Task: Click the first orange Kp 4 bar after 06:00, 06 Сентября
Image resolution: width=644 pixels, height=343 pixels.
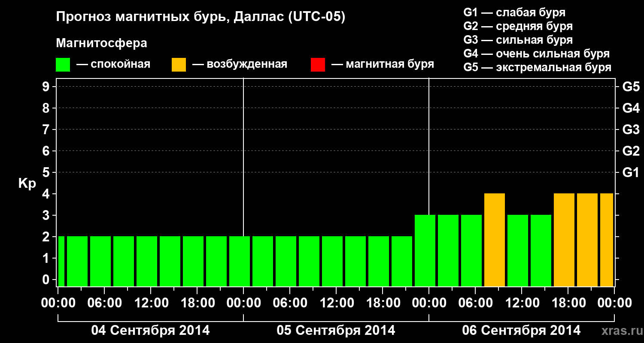Action: point(495,240)
